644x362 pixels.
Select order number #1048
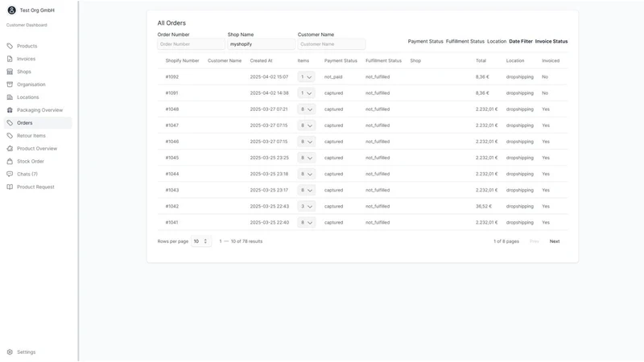172,109
